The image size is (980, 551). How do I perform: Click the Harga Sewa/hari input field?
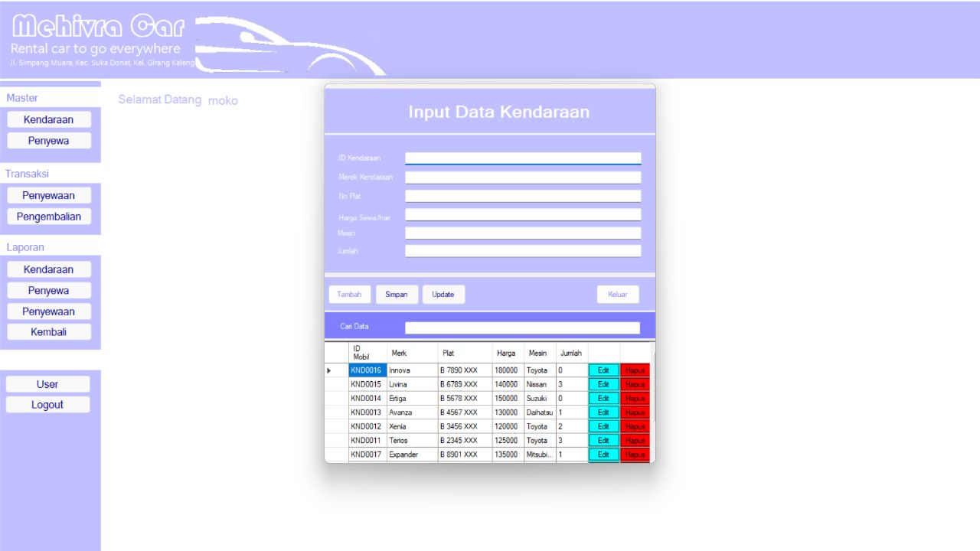523,214
